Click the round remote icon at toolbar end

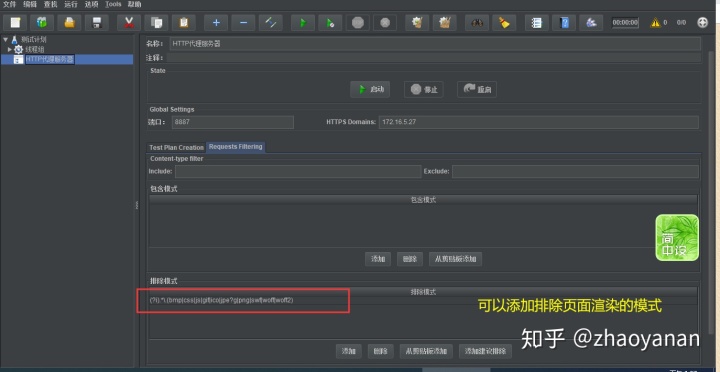click(x=703, y=22)
